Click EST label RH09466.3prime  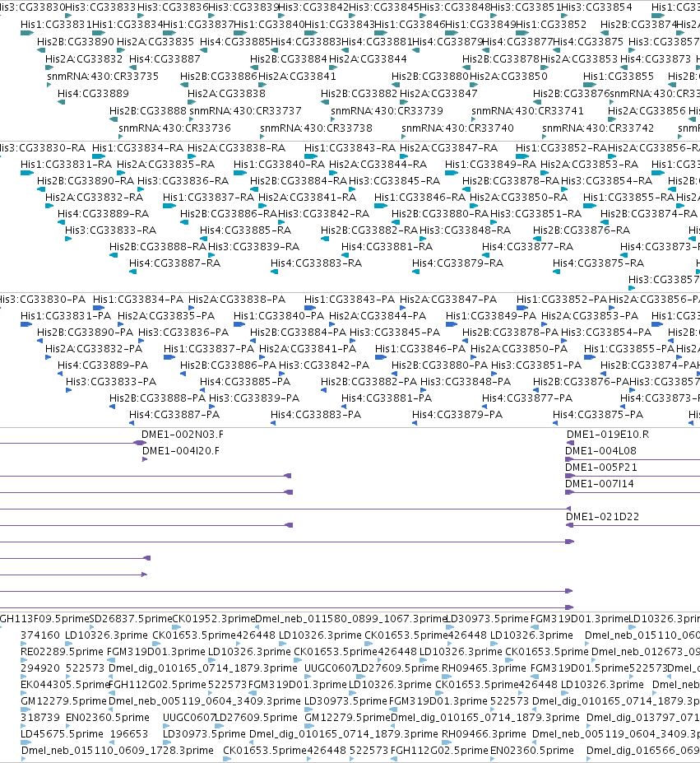click(x=484, y=734)
